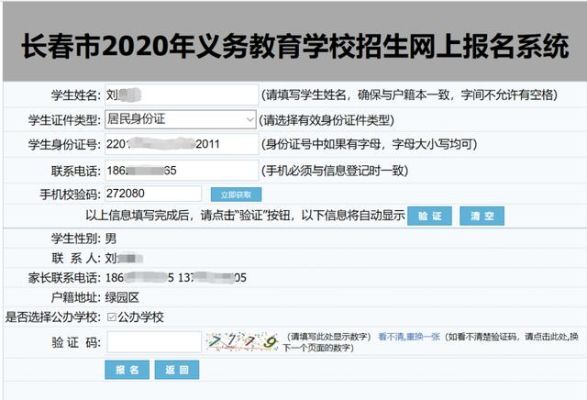Click the 验证码 input field
587x400 pixels.
click(154, 342)
